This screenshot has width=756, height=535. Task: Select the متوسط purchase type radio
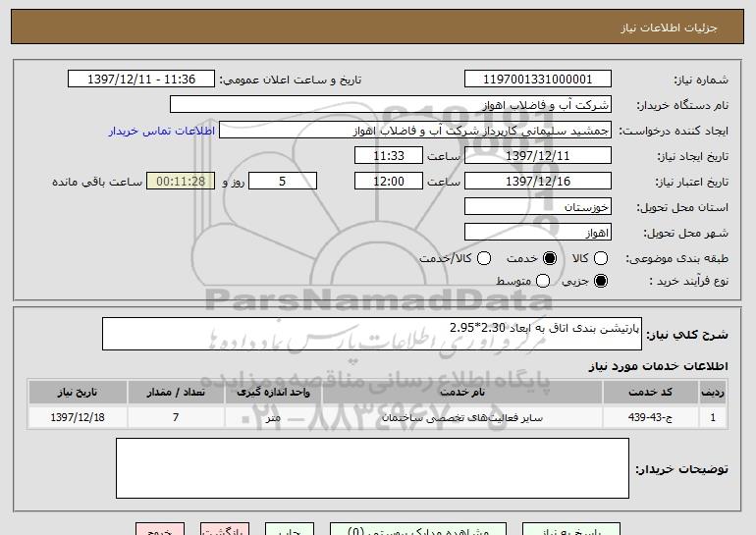pos(542,281)
